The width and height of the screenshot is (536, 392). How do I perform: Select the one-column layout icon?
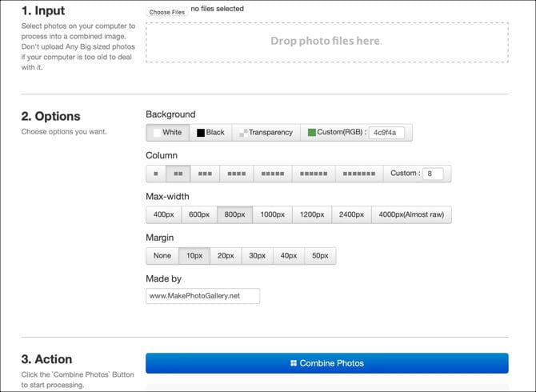tap(155, 174)
